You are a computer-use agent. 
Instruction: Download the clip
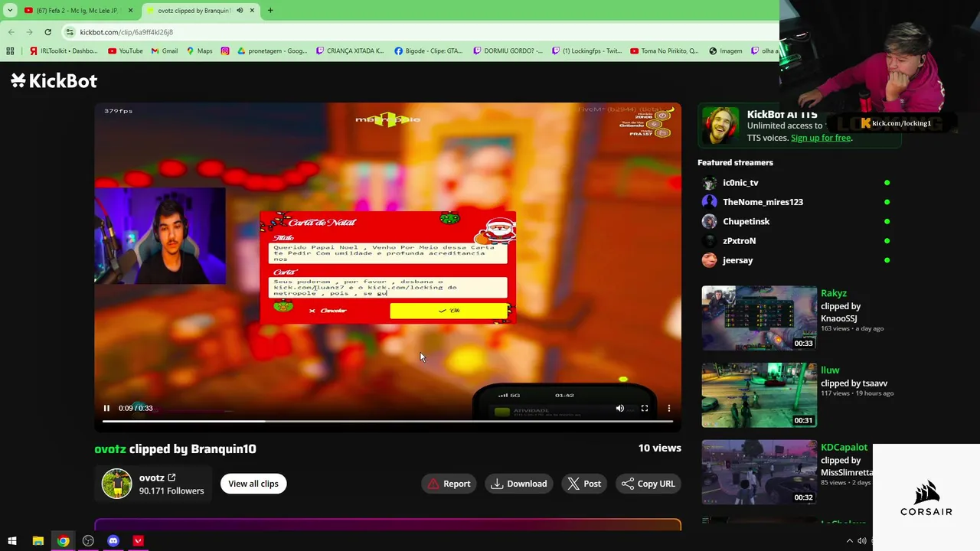click(x=519, y=484)
